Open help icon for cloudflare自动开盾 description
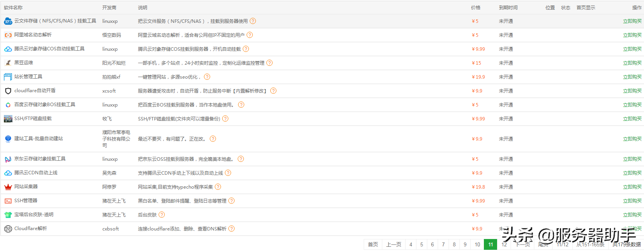644x251 pixels. point(273,91)
